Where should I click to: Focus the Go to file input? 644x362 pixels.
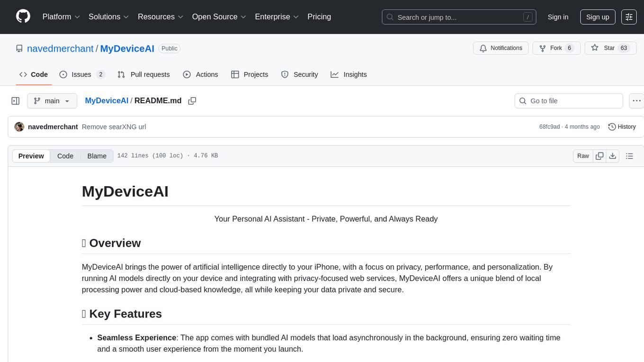coord(569,101)
